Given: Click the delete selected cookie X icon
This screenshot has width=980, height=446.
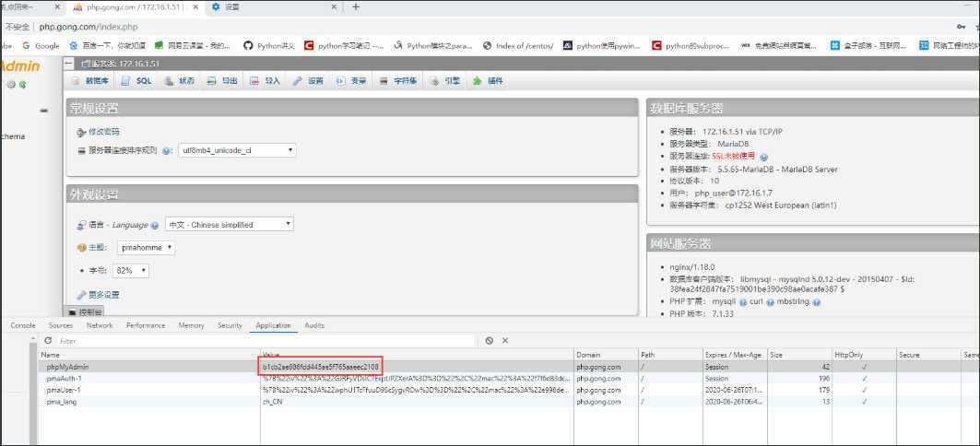Looking at the screenshot, I should point(505,341).
